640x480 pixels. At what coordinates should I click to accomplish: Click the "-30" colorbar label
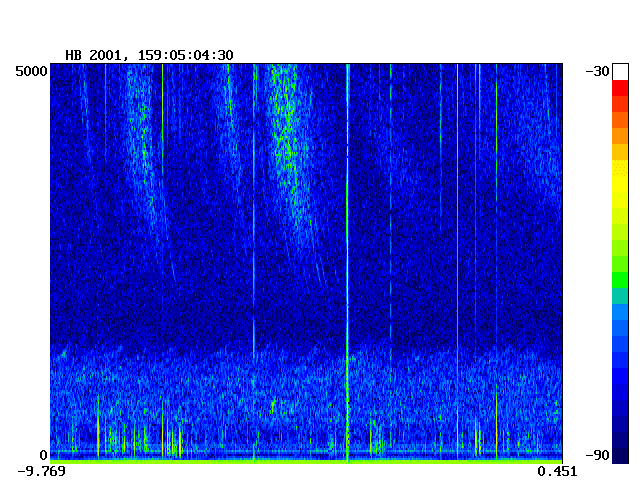click(x=597, y=71)
